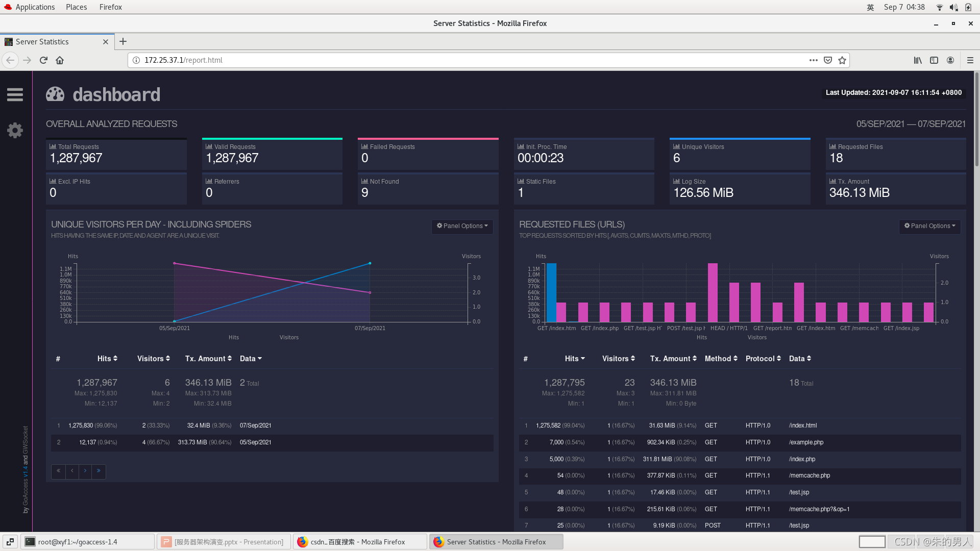Close the Server Statistics tab
Viewport: 980px width, 551px height.
pos(106,42)
